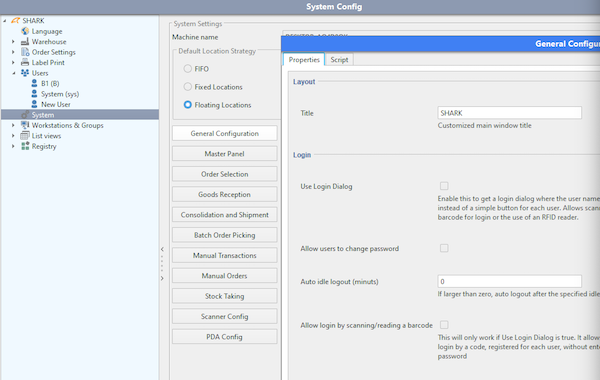Click the SHARK root logo icon
The width and height of the screenshot is (600, 380).
coord(15,21)
